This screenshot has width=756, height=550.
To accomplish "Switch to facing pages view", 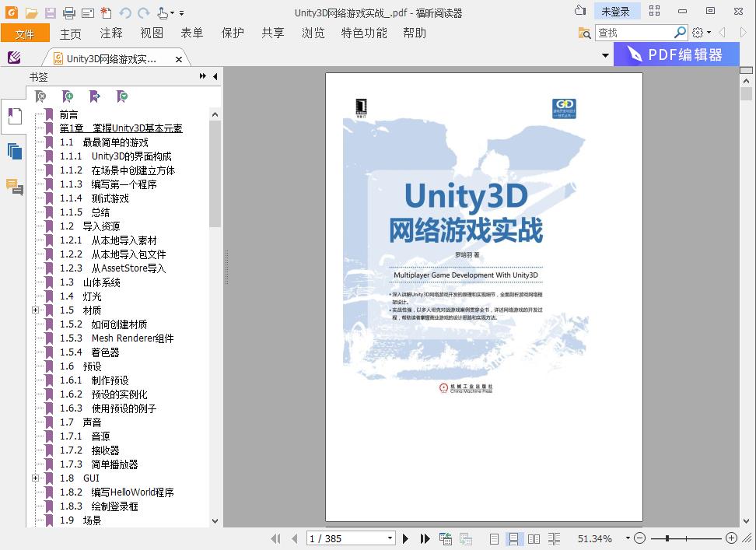I will pyautogui.click(x=534, y=538).
